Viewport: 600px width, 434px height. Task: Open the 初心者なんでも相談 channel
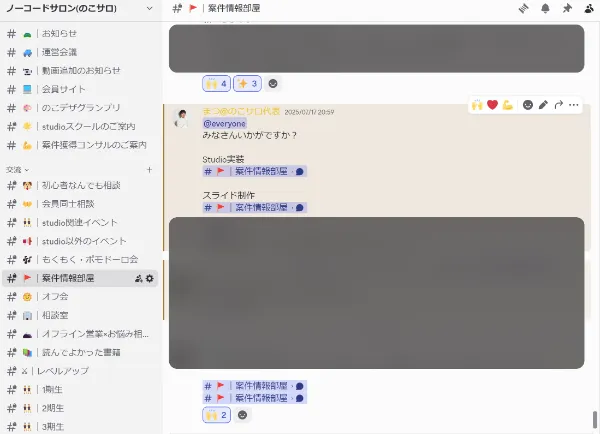coord(80,186)
